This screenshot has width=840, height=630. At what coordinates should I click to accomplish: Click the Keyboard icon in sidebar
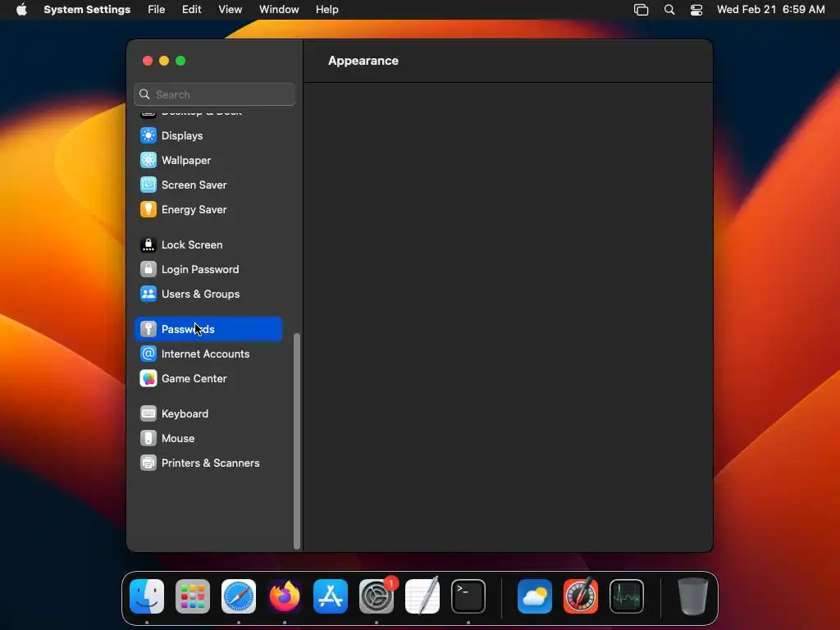click(x=148, y=413)
